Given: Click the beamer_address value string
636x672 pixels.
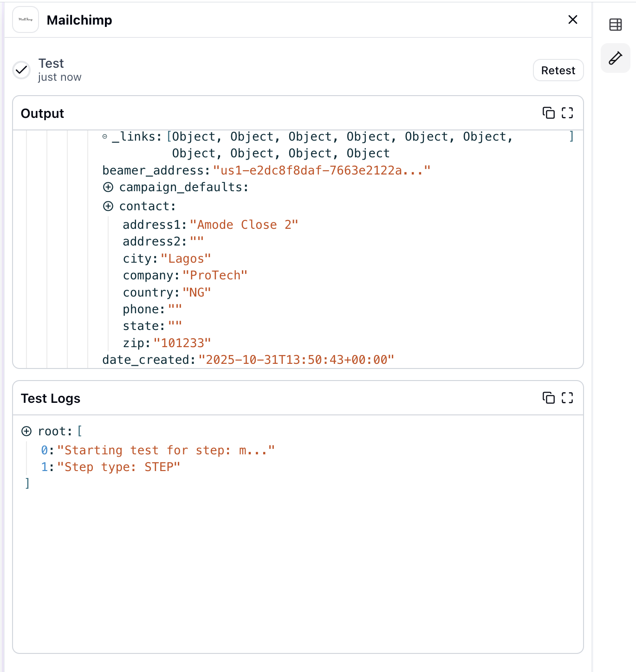Looking at the screenshot, I should click(x=321, y=171).
